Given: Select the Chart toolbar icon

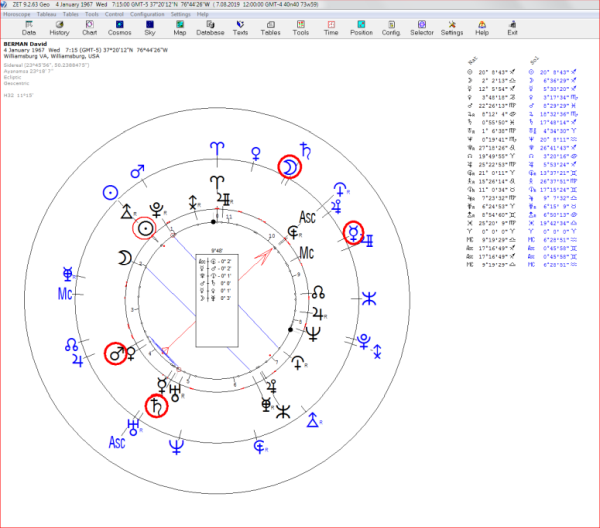Looking at the screenshot, I should pyautogui.click(x=90, y=28).
